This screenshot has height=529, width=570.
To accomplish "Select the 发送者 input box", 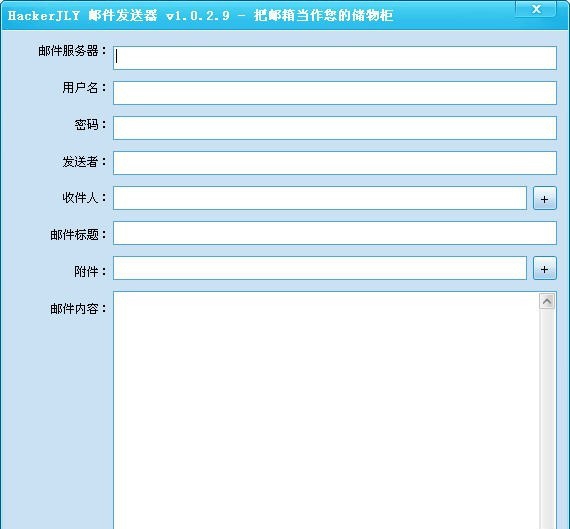I will (335, 163).
